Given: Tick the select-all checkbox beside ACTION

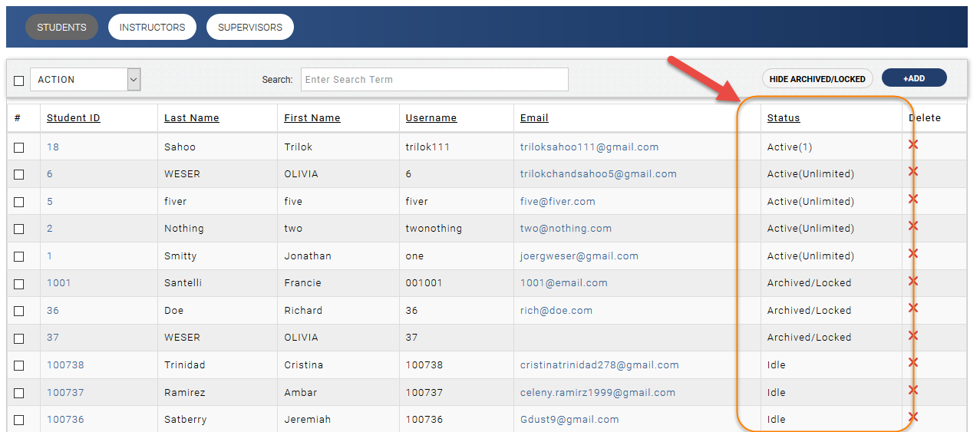Looking at the screenshot, I should 19,81.
